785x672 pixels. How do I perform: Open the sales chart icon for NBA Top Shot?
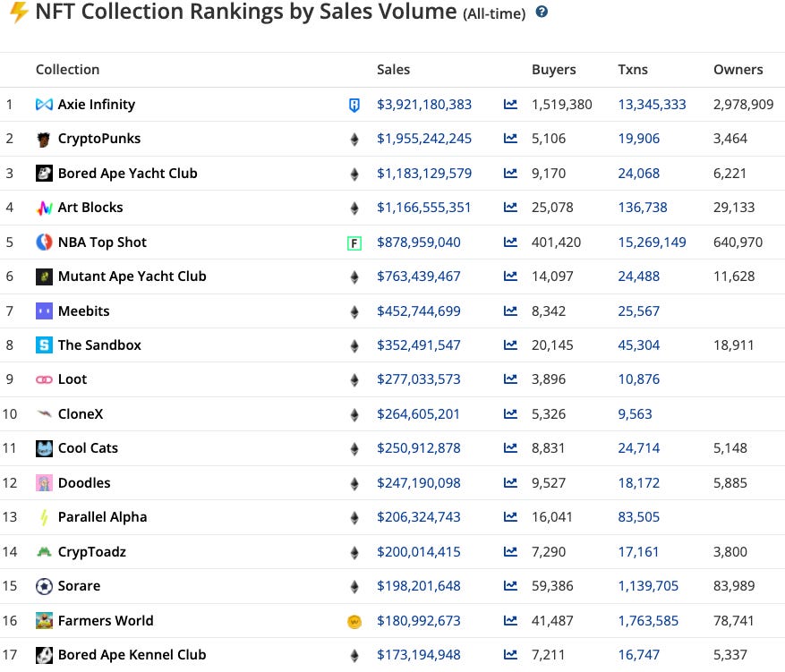point(510,242)
